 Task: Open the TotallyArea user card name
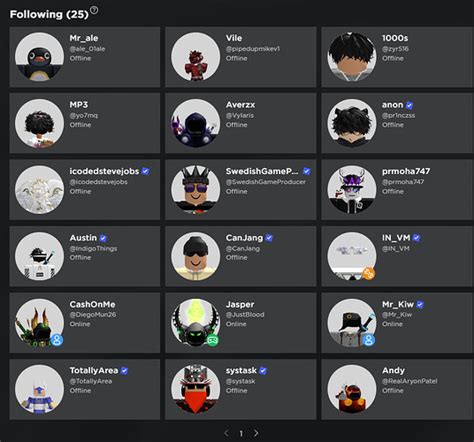(x=94, y=371)
